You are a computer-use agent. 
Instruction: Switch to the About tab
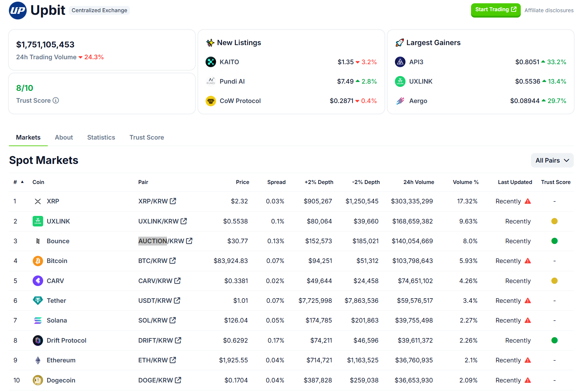coord(64,137)
